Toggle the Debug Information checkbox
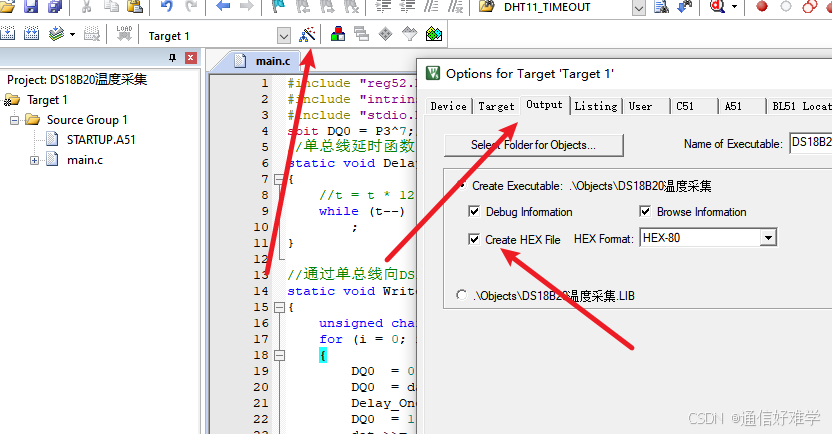Viewport: 832px width, 434px height. (474, 212)
